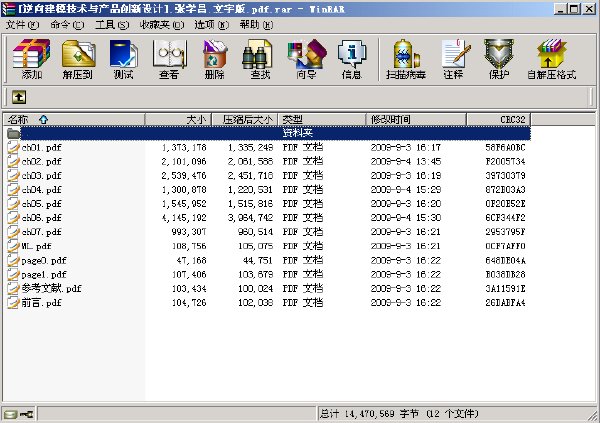Open the 文件 (File) menu

[22, 25]
